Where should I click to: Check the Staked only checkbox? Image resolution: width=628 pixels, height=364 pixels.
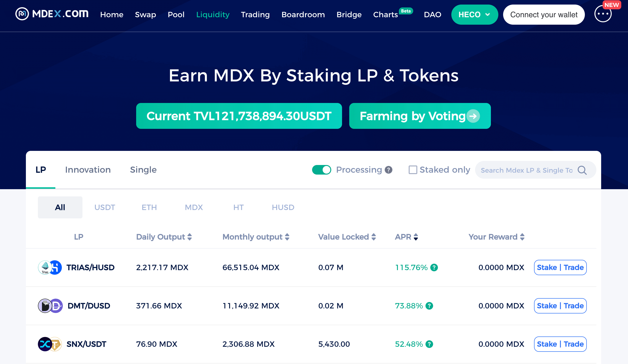pos(413,170)
